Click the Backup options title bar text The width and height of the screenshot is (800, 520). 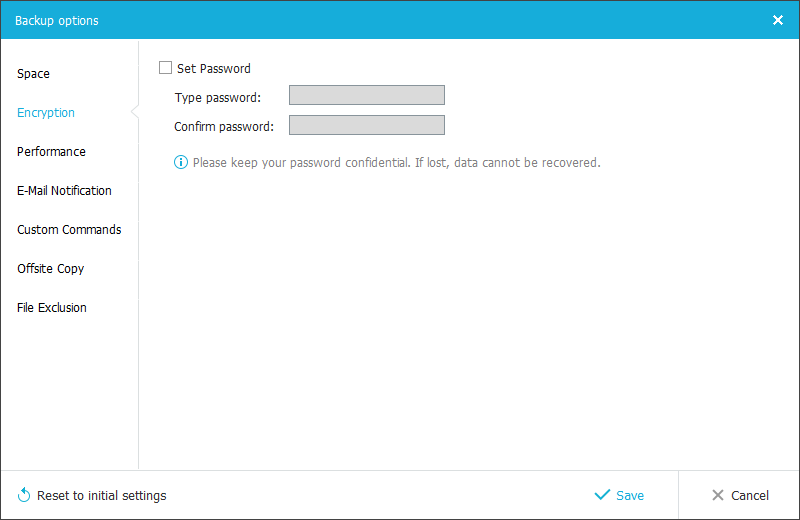[x=57, y=20]
